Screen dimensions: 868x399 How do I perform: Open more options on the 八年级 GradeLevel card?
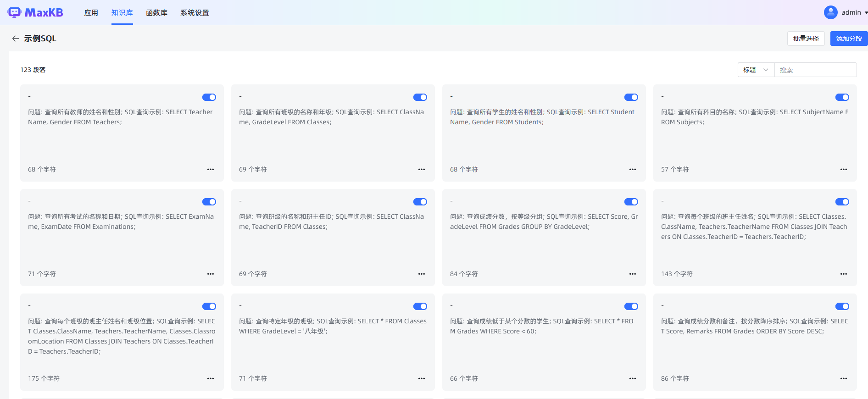coord(421,378)
